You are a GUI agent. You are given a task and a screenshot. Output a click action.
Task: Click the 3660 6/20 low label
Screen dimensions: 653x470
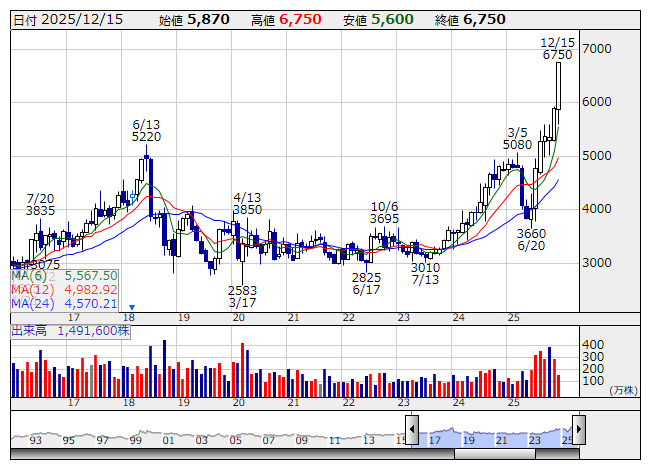coord(531,240)
